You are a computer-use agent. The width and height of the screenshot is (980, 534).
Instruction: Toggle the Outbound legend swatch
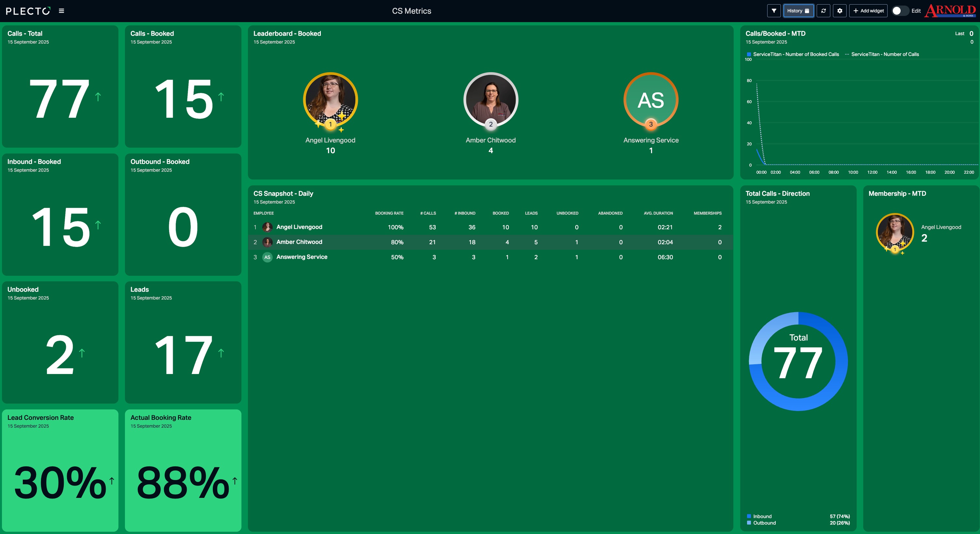(x=749, y=523)
